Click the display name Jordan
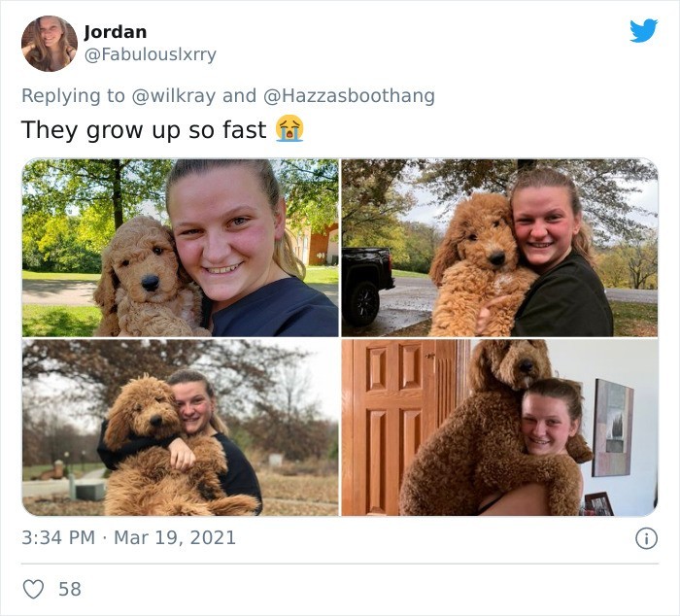 (116, 32)
